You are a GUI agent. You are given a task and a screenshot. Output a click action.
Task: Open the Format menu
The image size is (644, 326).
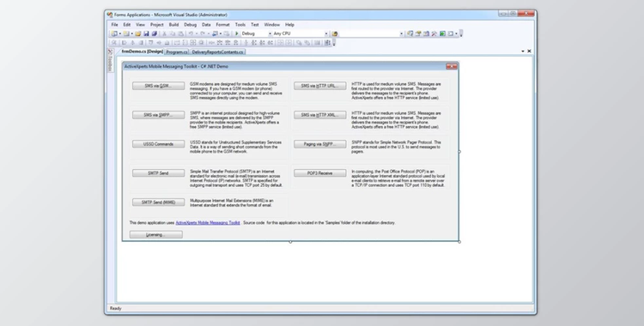(x=222, y=25)
